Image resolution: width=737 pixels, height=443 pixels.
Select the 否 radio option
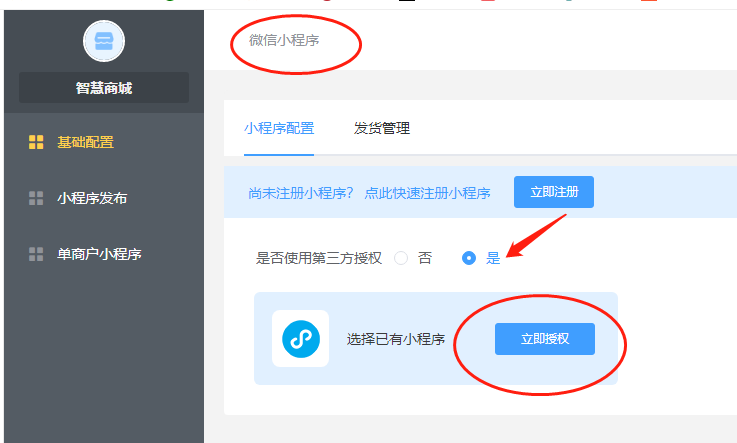401,258
